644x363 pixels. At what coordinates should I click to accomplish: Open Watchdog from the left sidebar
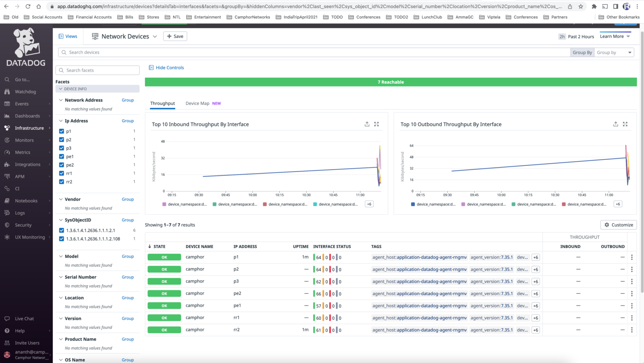point(25,91)
